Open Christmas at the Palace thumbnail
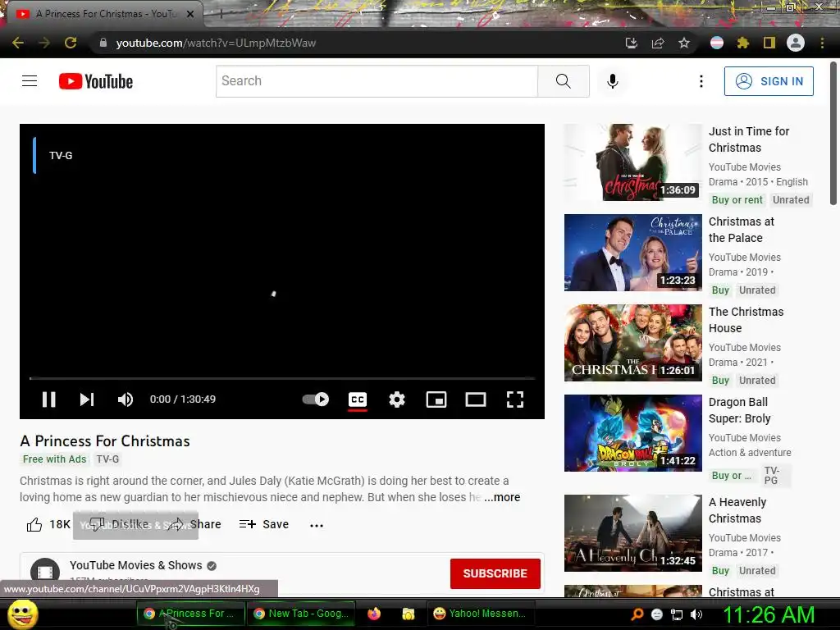Screen dimensions: 840x630 click(x=632, y=253)
